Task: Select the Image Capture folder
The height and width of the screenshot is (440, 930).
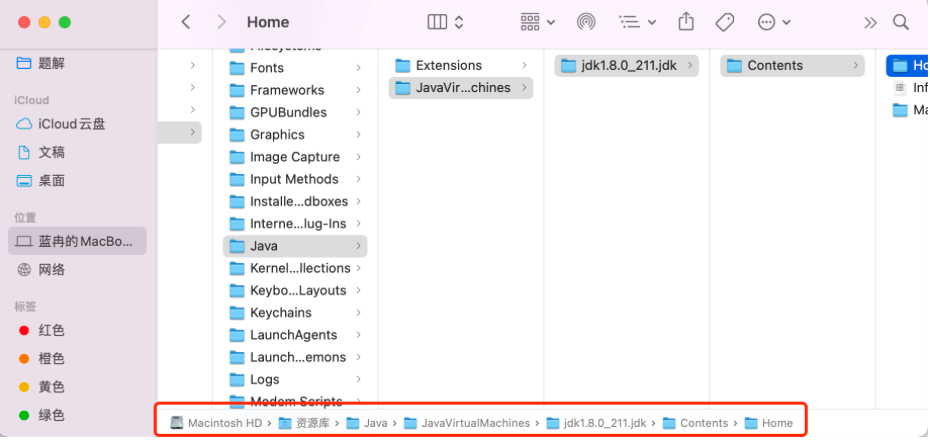Action: (295, 157)
